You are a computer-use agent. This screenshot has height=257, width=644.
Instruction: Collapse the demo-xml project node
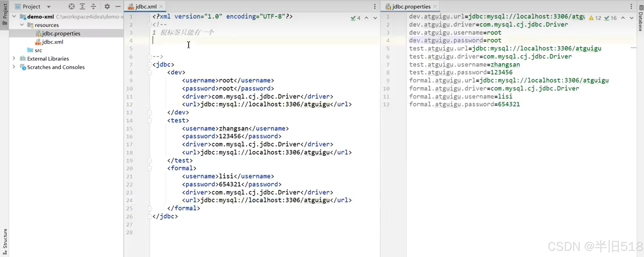point(14,17)
